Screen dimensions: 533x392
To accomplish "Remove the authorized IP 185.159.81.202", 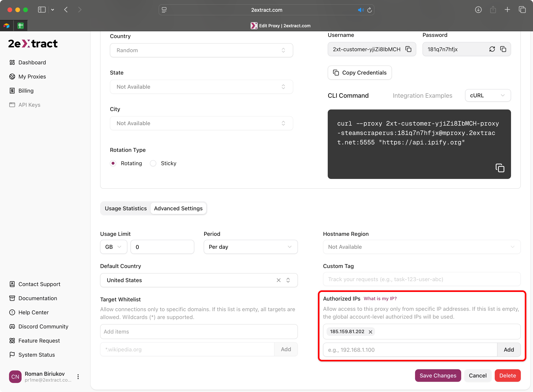I will pyautogui.click(x=370, y=332).
